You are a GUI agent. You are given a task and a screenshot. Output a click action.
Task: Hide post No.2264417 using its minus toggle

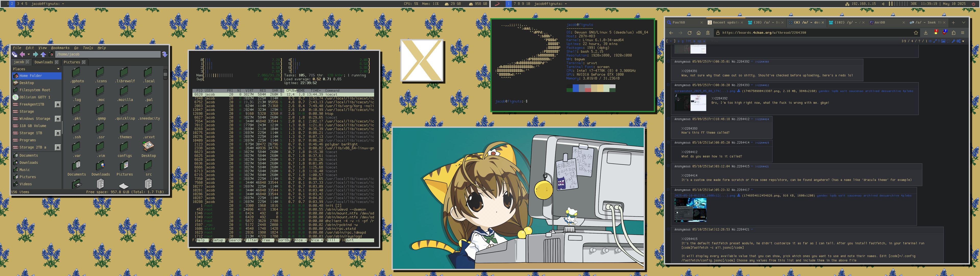[x=668, y=189]
